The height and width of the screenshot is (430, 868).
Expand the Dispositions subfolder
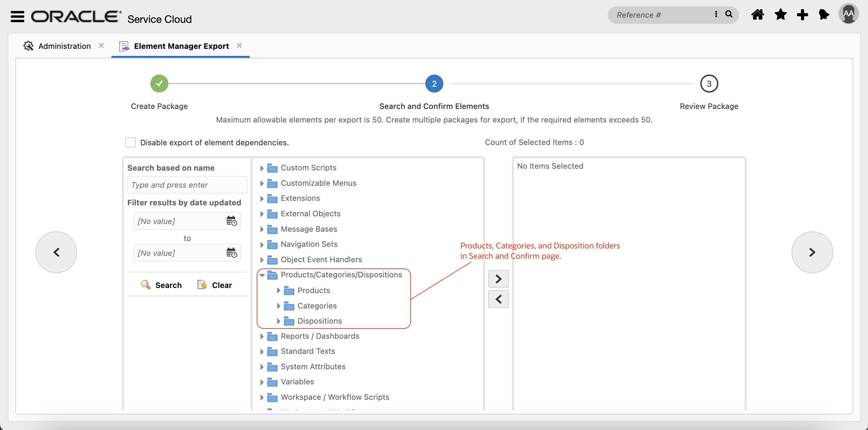coord(278,321)
